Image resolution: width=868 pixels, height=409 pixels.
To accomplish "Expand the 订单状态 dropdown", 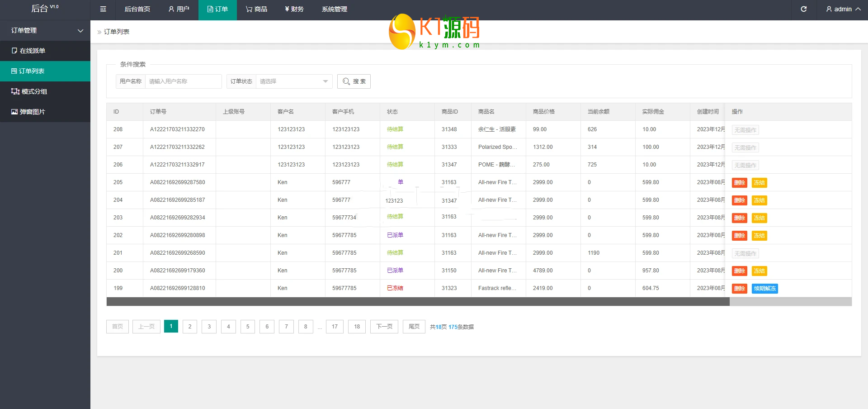I will coord(294,81).
